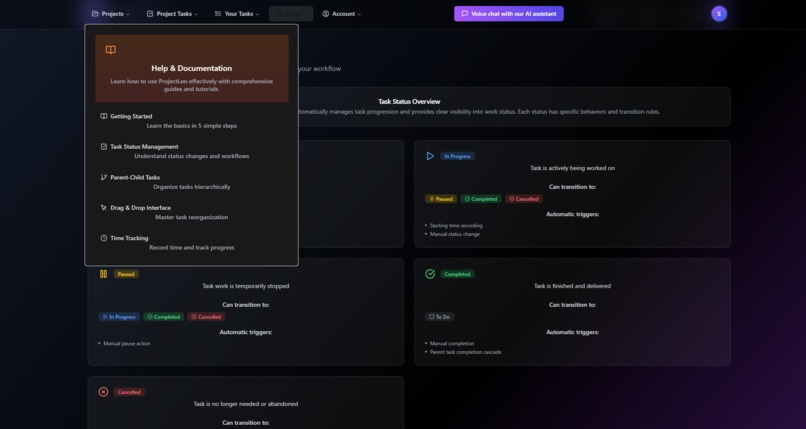Open Time Tracking help entry

click(191, 243)
